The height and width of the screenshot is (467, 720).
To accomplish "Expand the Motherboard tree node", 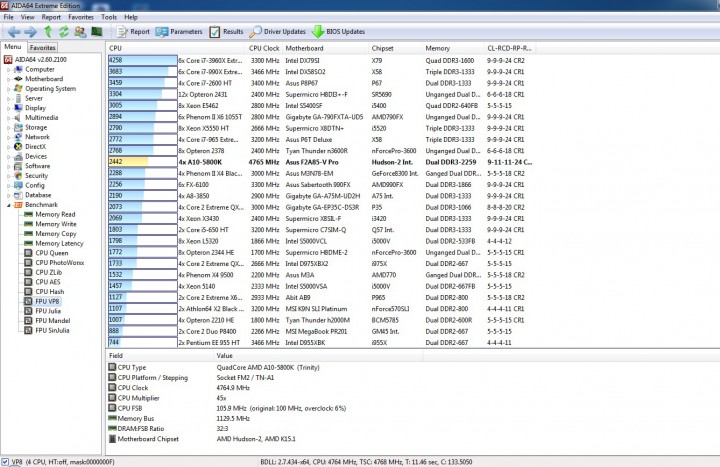I will [x=8, y=79].
